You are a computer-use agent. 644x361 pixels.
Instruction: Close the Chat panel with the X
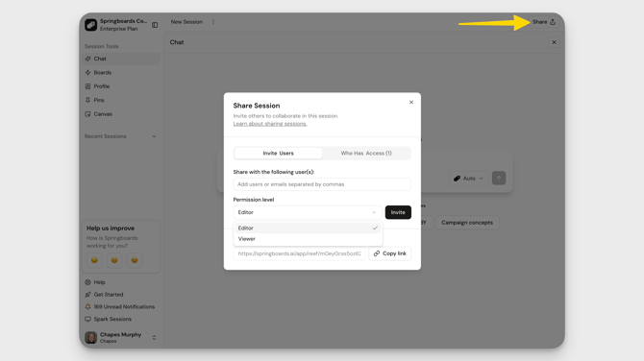(x=554, y=42)
